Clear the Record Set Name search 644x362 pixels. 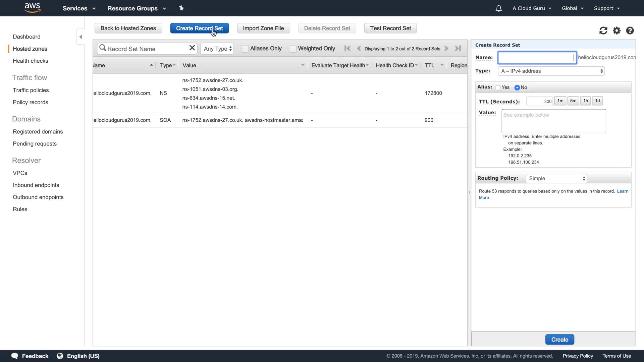(x=192, y=48)
